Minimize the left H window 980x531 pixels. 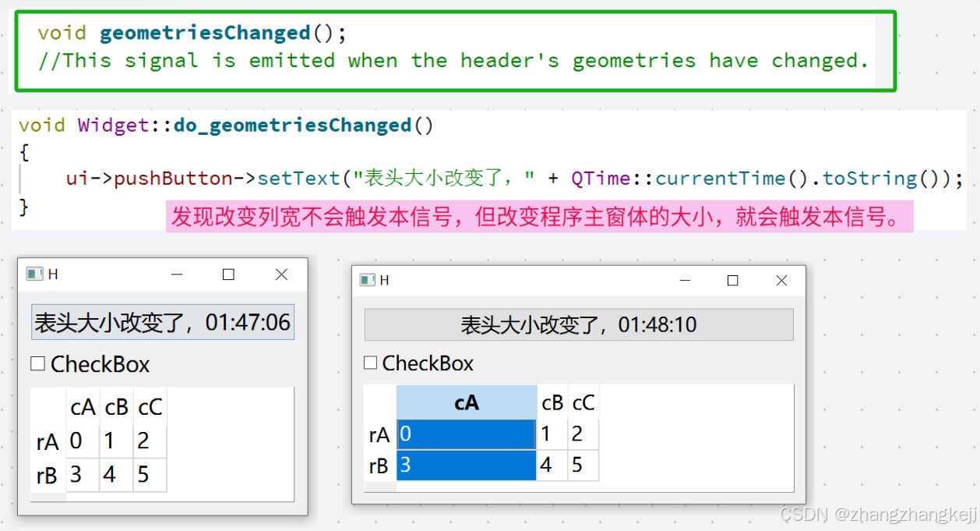[177, 274]
